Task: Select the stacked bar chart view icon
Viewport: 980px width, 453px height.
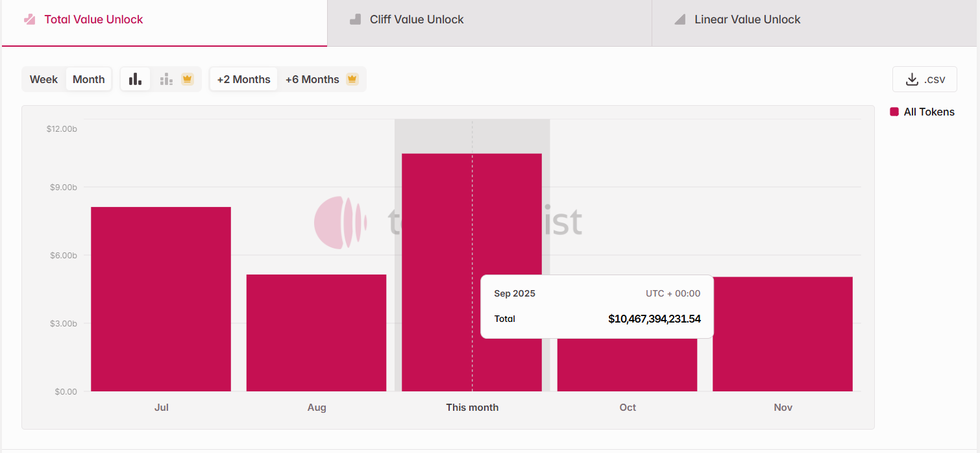Action: tap(166, 79)
